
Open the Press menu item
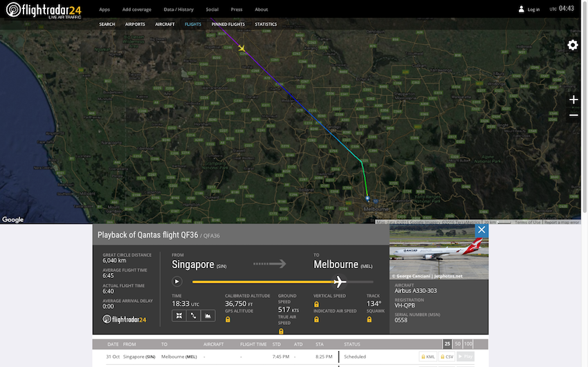(237, 10)
